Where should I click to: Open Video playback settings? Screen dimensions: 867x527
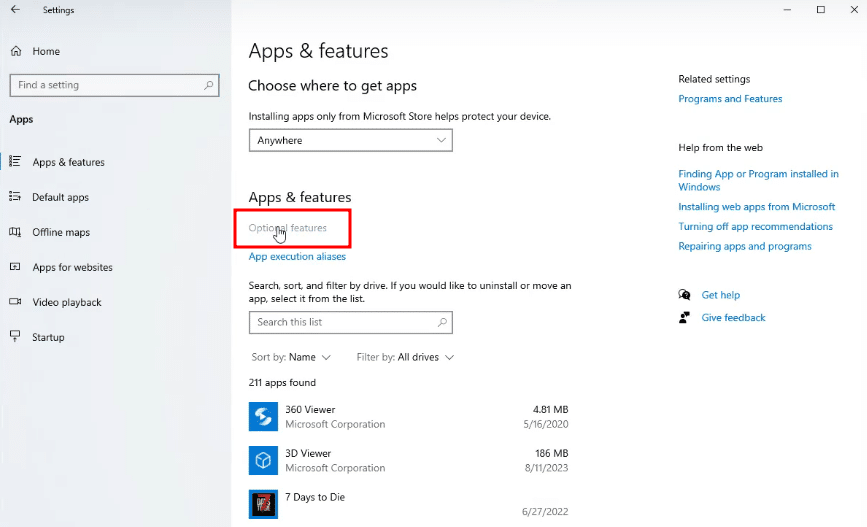(x=67, y=302)
